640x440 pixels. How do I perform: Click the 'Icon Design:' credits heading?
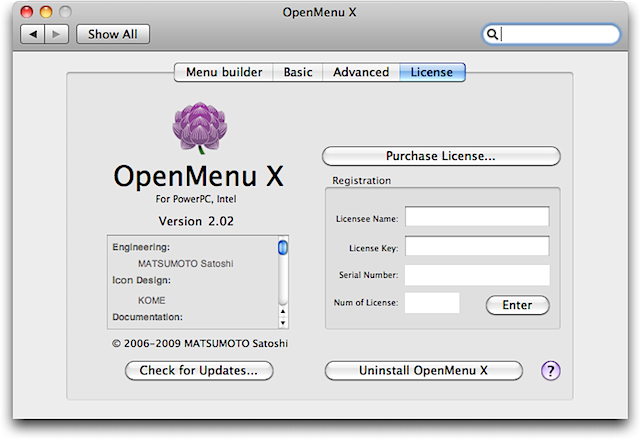(142, 280)
